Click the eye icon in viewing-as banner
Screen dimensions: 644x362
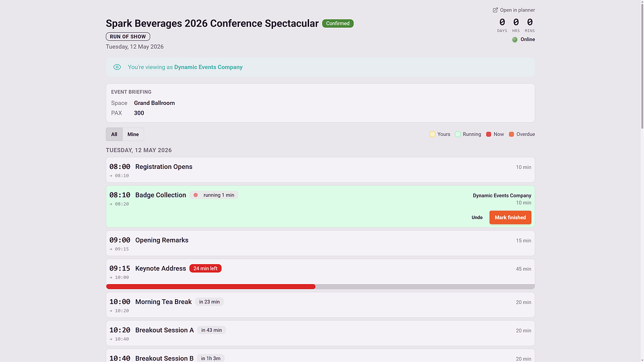117,67
